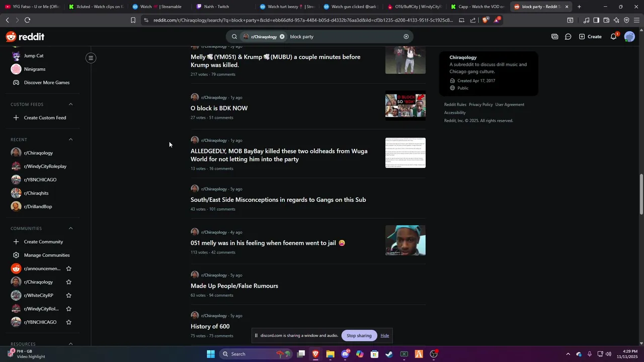Click the Create post button

(590, 37)
